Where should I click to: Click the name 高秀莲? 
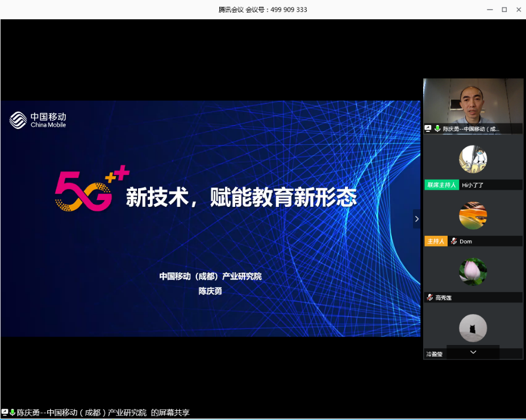click(x=443, y=298)
